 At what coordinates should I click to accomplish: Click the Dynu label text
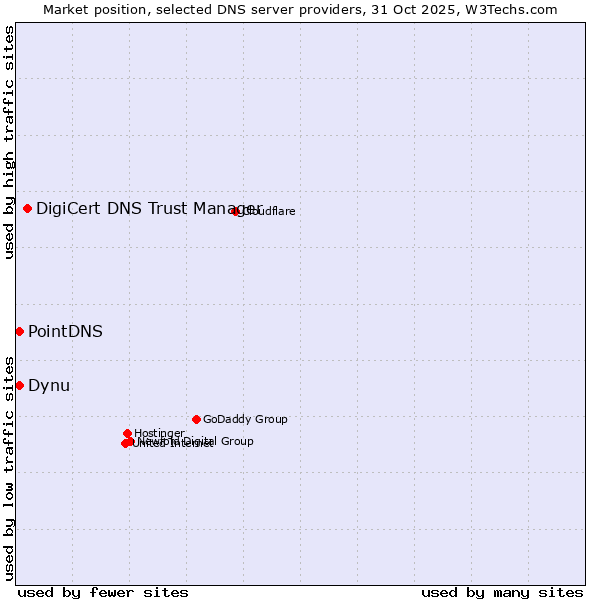pos(49,385)
